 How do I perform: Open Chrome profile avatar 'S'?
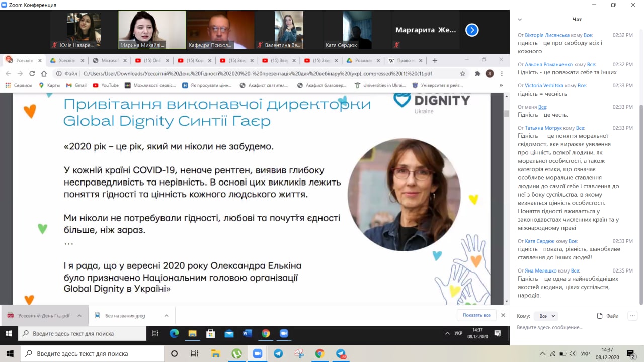490,73
